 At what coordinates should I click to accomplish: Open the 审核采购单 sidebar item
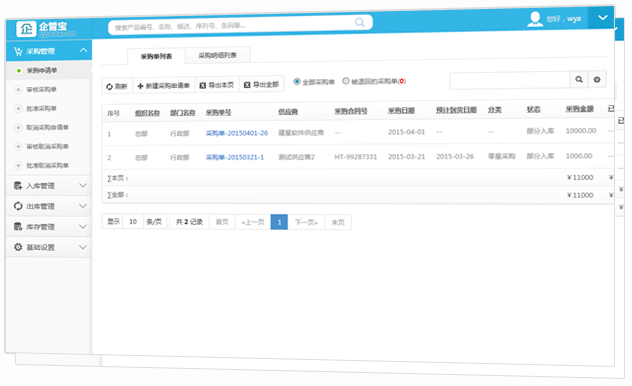42,89
